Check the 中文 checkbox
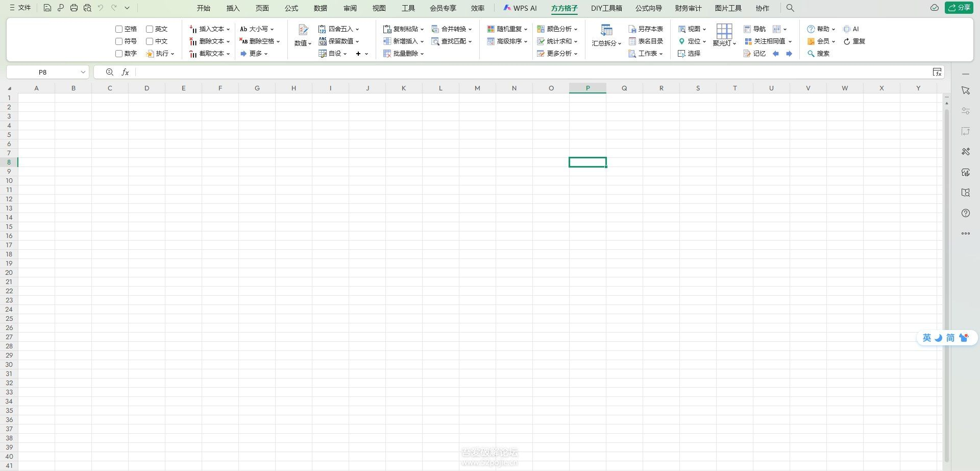 point(150,41)
